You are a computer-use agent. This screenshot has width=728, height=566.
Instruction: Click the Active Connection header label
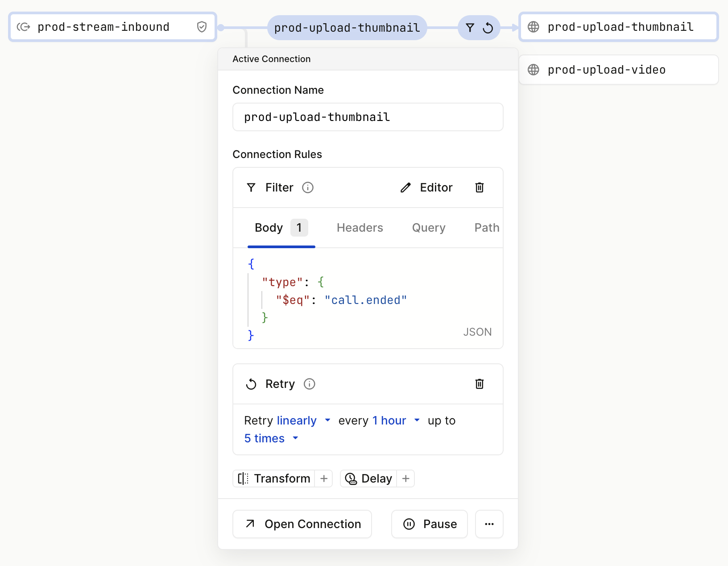coord(272,59)
